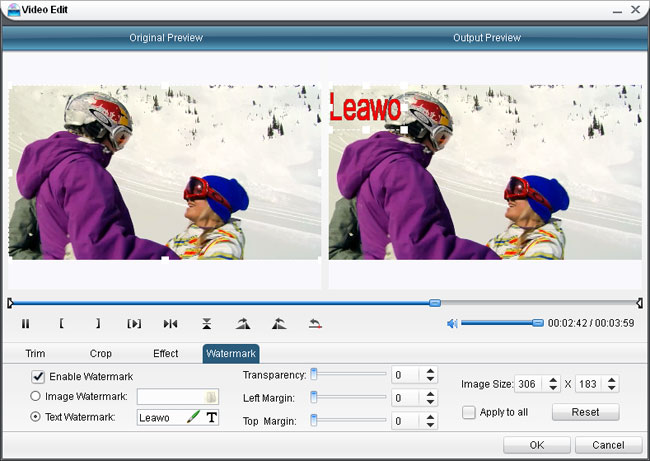Image resolution: width=650 pixels, height=461 pixels.
Task: Toggle Enable Watermark checkbox
Action: 38,376
